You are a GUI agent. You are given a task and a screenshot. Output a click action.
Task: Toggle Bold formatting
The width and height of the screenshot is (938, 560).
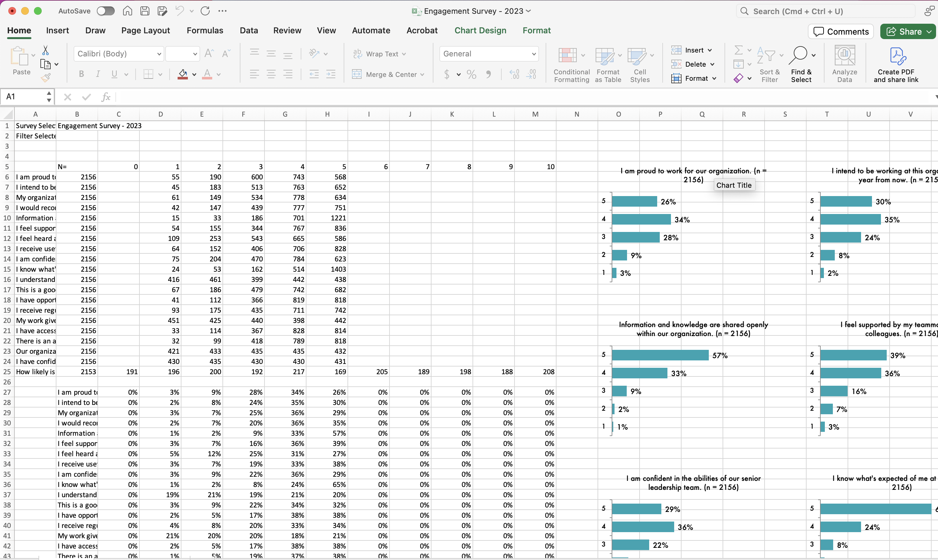point(81,74)
